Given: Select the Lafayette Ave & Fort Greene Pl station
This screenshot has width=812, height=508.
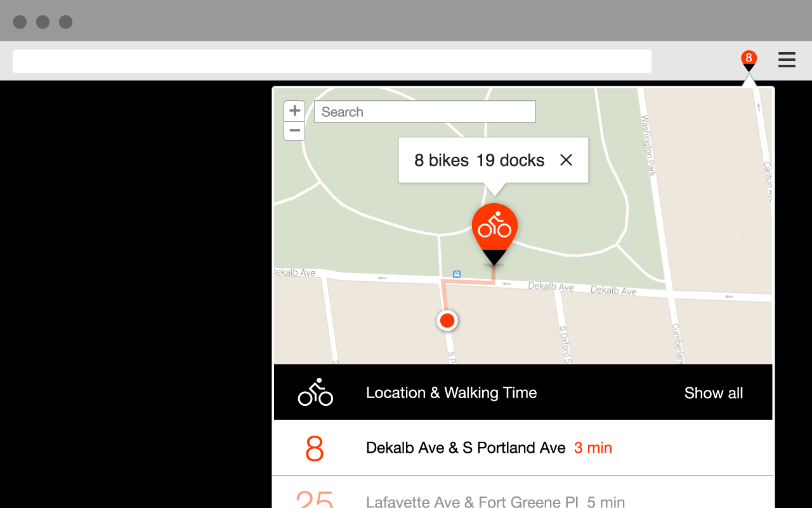Looking at the screenshot, I should click(x=472, y=502).
